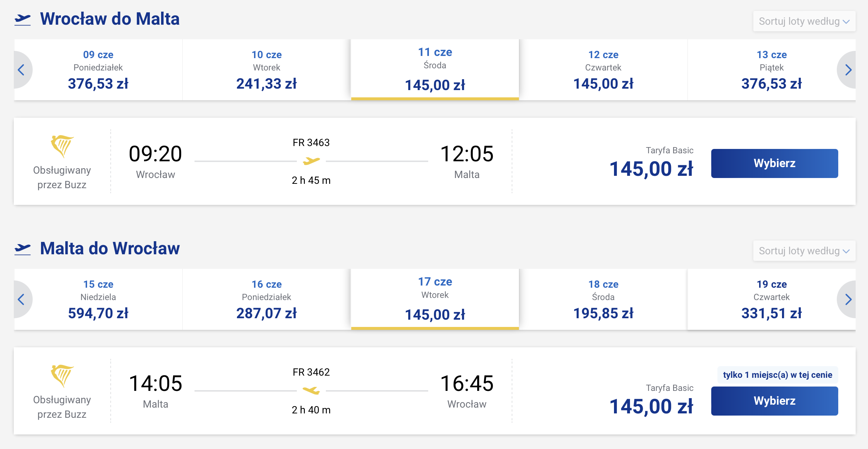Image resolution: width=868 pixels, height=449 pixels.
Task: Click next dates arrow for Malta to Wrocław
Action: point(847,299)
